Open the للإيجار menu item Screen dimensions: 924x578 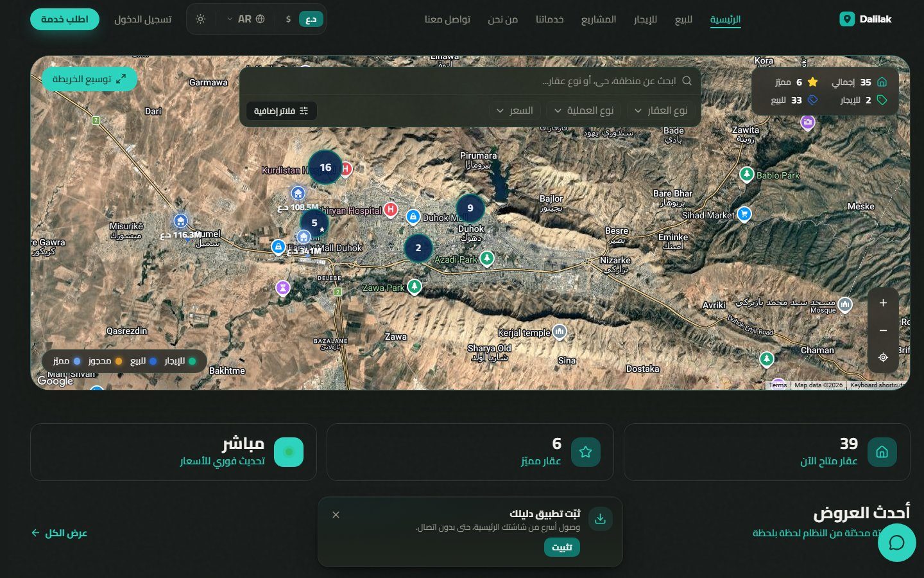click(x=646, y=19)
